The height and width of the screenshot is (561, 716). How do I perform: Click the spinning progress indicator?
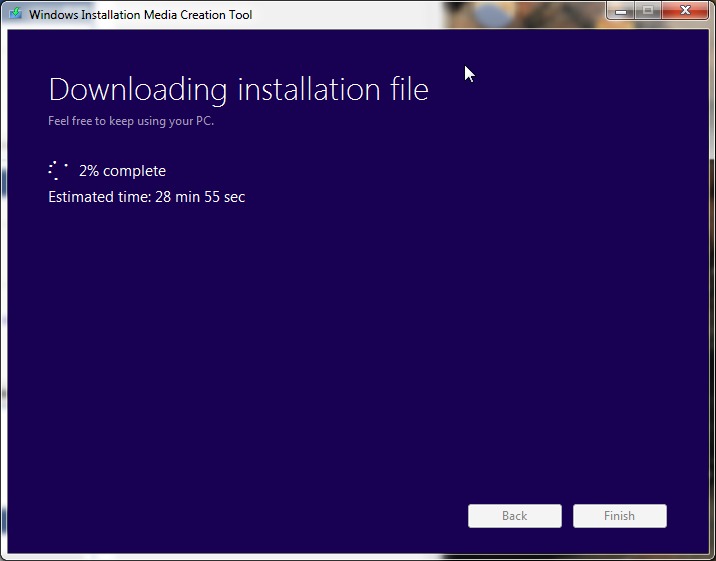pos(58,170)
